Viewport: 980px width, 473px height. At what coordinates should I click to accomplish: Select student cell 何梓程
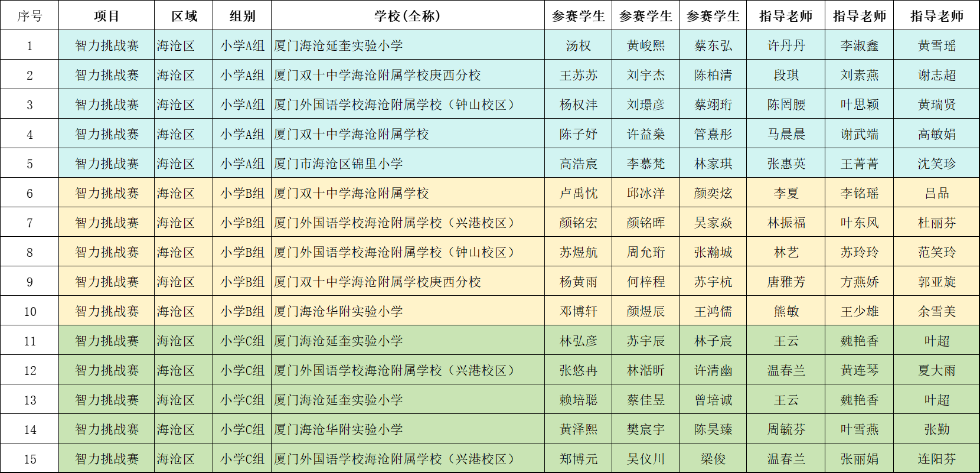[646, 282]
